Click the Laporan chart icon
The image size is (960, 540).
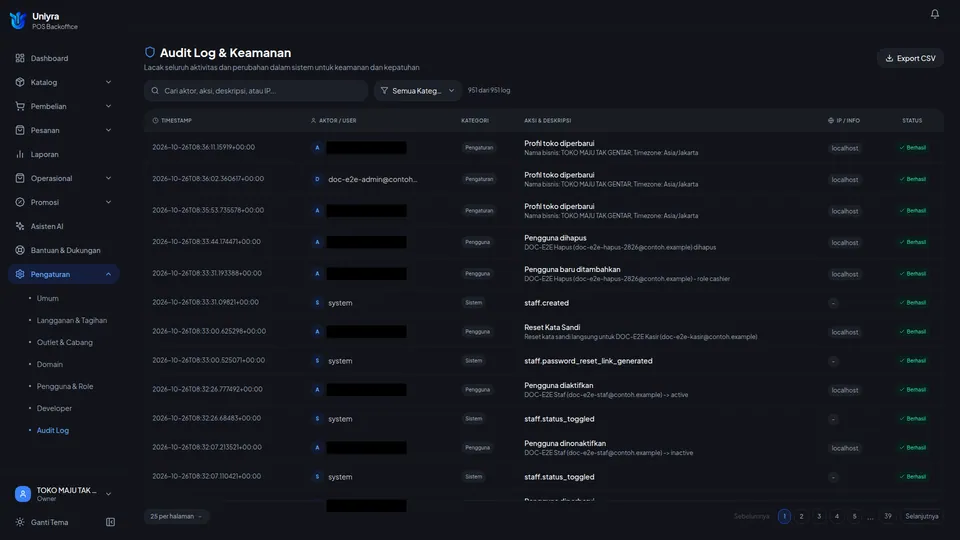pyautogui.click(x=20, y=154)
